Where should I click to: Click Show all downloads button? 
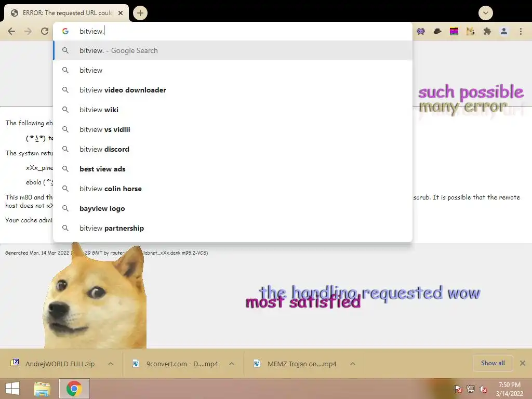pos(493,363)
